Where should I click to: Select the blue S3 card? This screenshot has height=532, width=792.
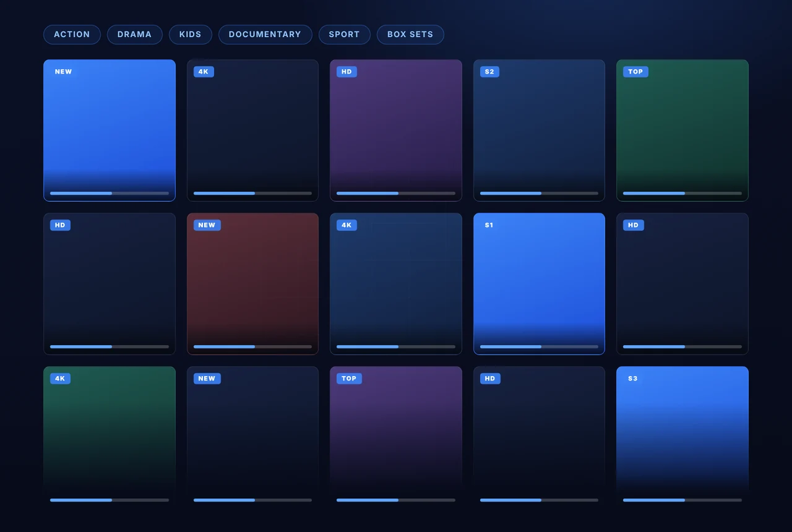[682, 437]
